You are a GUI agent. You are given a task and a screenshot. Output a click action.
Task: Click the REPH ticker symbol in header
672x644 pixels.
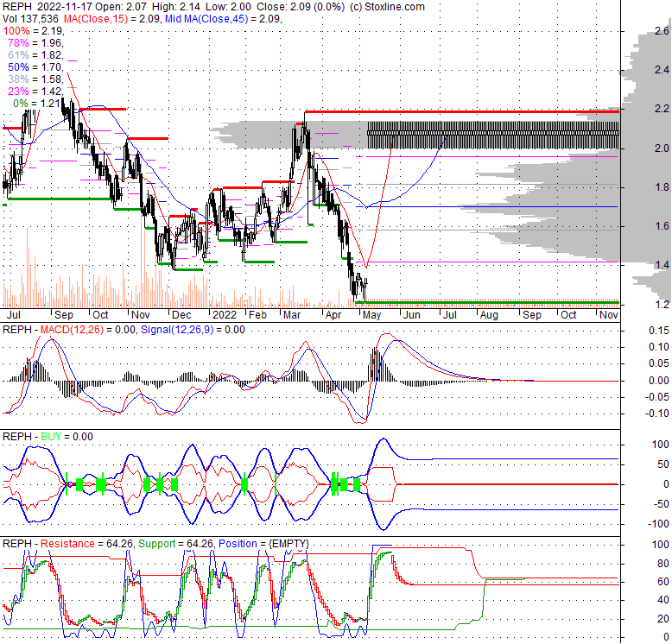[17, 7]
